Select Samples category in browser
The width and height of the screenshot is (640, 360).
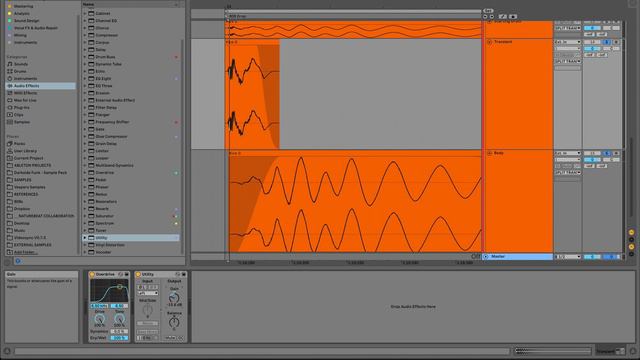click(x=22, y=122)
